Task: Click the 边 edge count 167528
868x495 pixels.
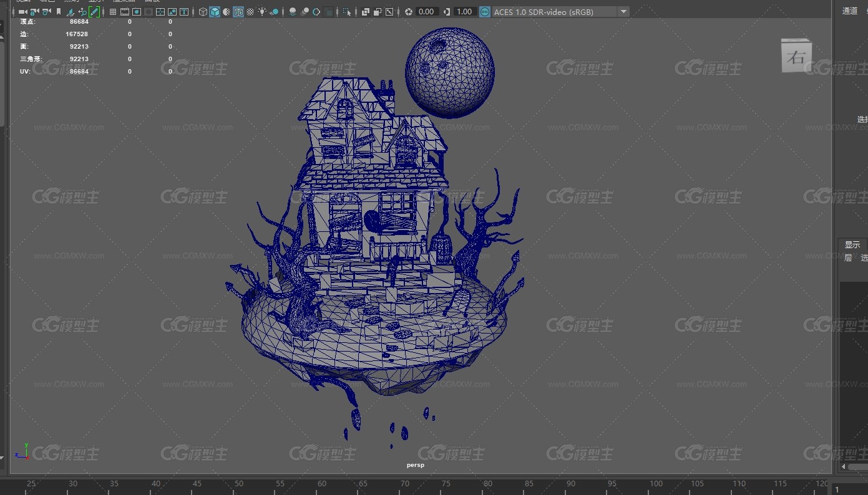Action: [77, 34]
